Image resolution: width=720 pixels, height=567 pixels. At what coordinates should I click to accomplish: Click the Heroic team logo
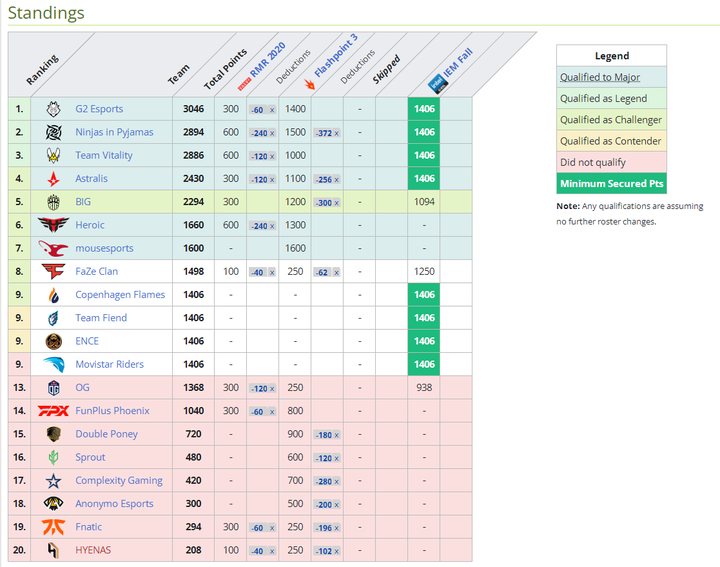click(x=54, y=225)
